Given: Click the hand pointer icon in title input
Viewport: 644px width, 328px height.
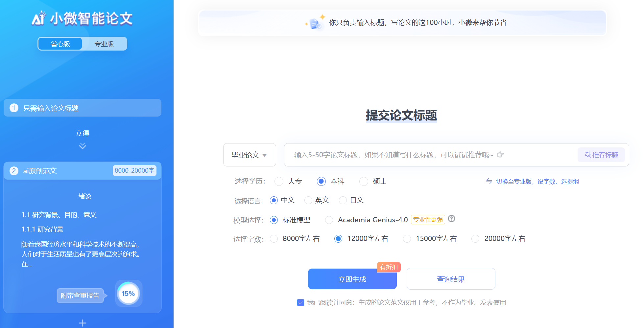Looking at the screenshot, I should (500, 155).
